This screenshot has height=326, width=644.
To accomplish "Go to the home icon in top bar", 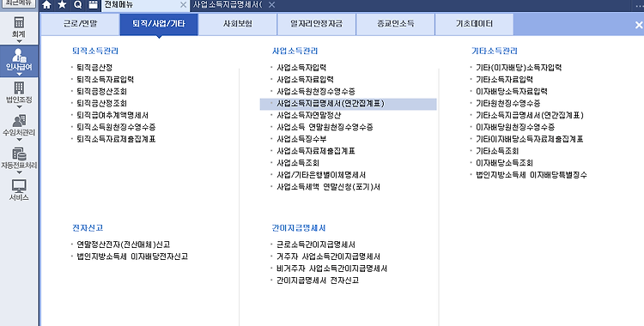I will pos(47,5).
